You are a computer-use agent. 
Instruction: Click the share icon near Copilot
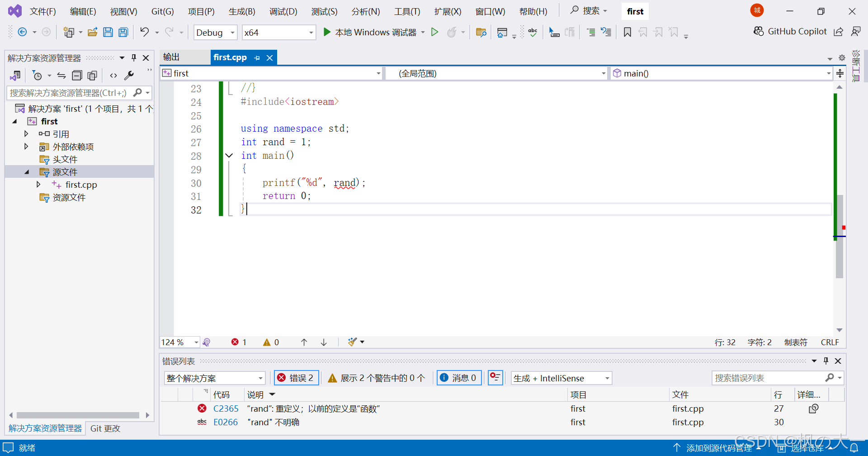(839, 32)
